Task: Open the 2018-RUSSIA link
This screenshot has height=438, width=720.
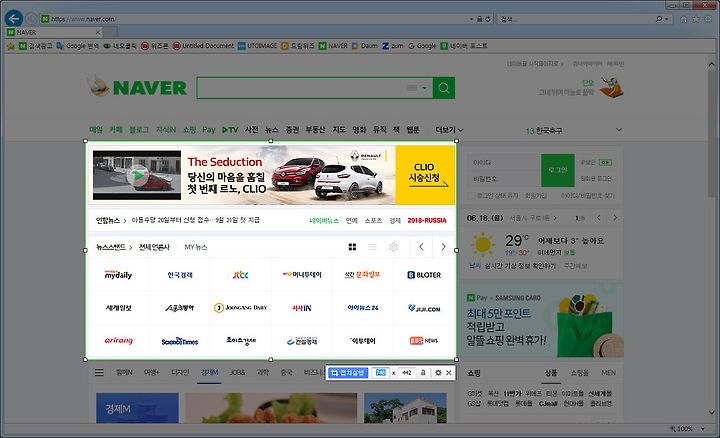Action: [427, 220]
